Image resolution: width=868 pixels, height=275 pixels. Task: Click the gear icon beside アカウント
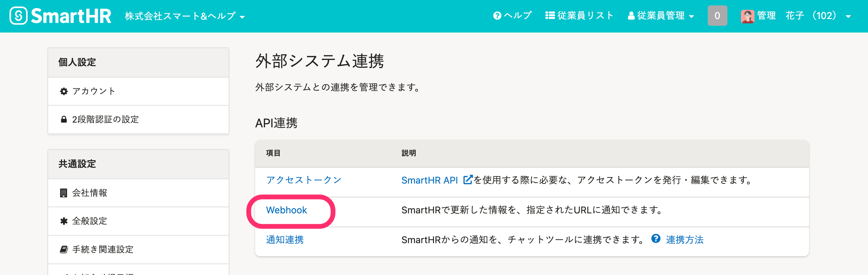[x=64, y=91]
